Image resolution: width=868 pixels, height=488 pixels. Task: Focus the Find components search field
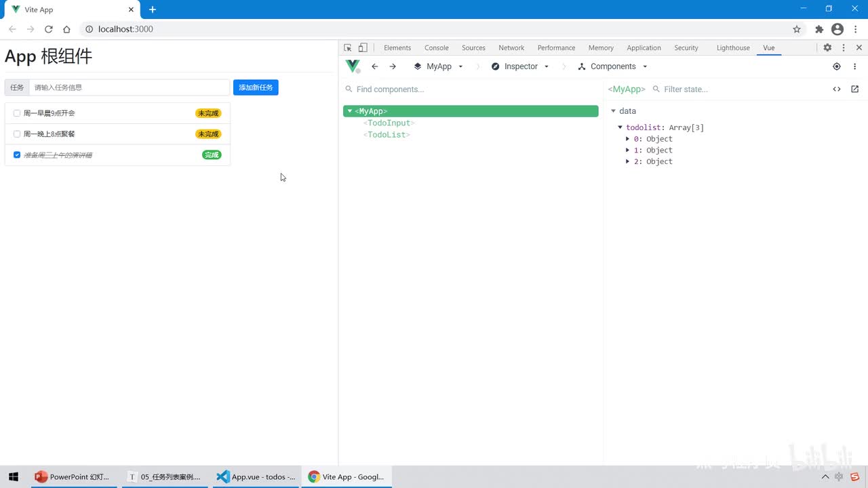point(471,89)
